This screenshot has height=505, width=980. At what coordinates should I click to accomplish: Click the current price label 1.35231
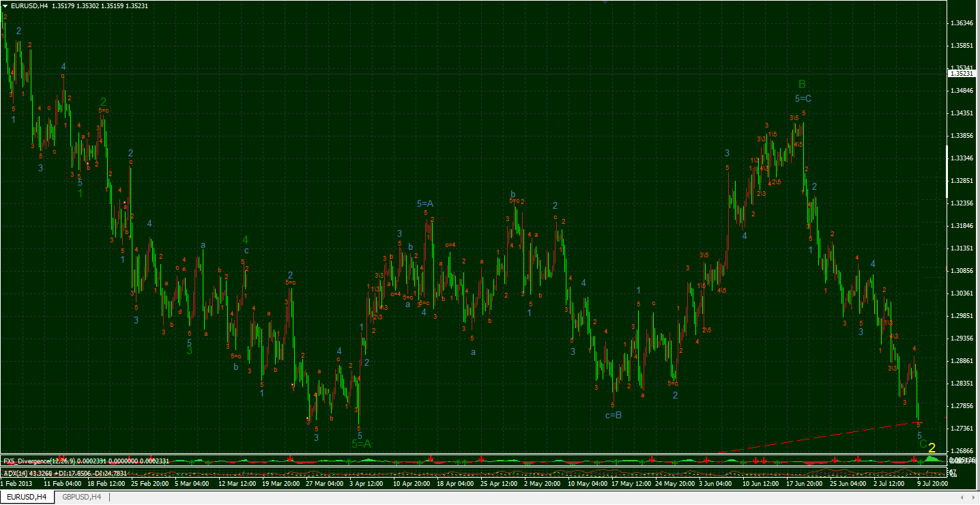click(x=963, y=73)
